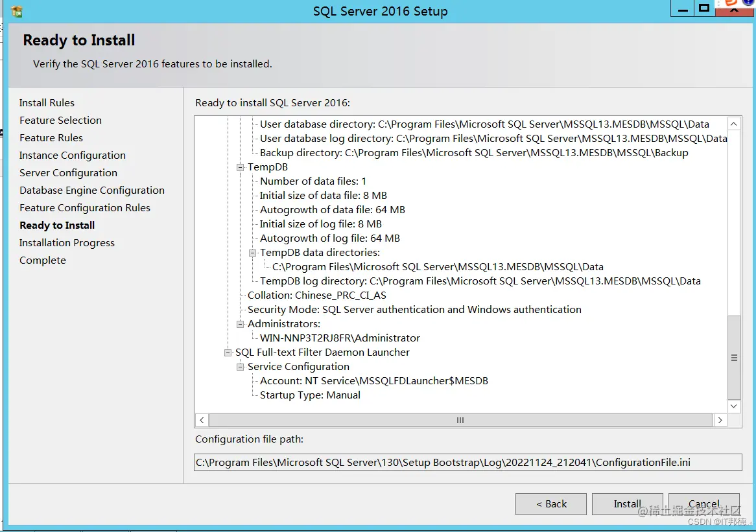The image size is (756, 532).
Task: Select the 'Administrators:' label
Action: pyautogui.click(x=283, y=324)
